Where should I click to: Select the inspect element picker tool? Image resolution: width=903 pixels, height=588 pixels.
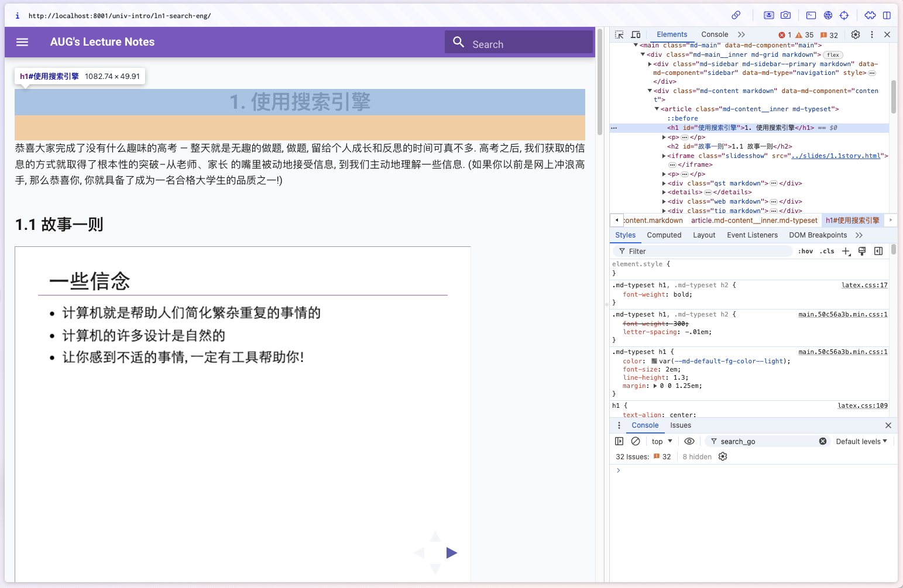click(x=619, y=35)
